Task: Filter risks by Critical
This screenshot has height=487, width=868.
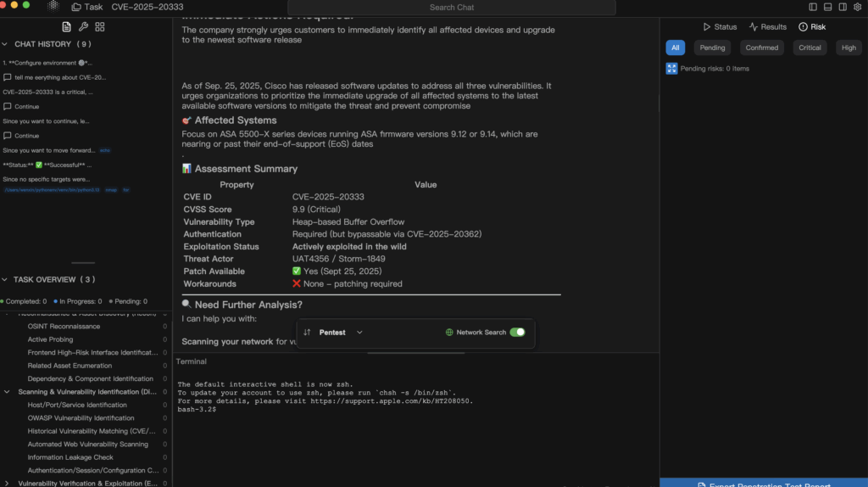Action: point(810,48)
